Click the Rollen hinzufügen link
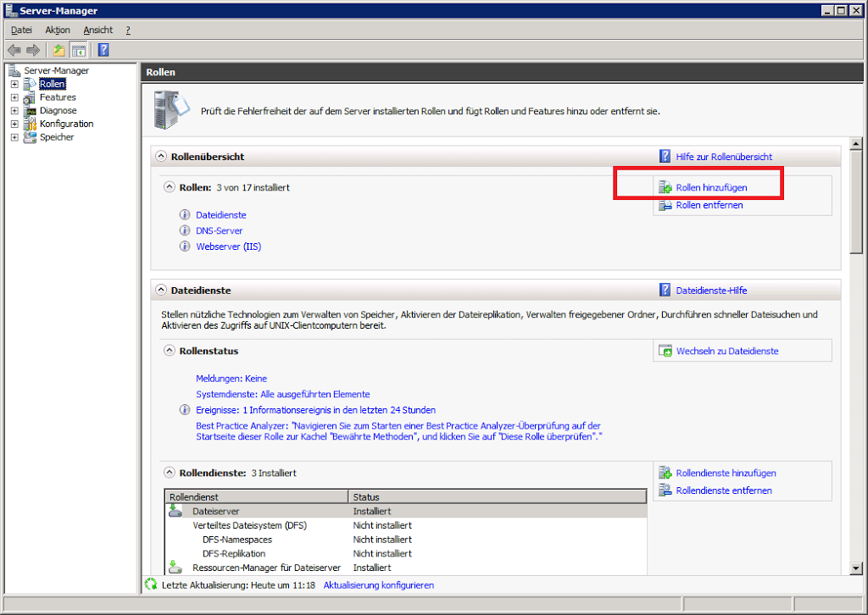This screenshot has width=868, height=615. pos(711,187)
